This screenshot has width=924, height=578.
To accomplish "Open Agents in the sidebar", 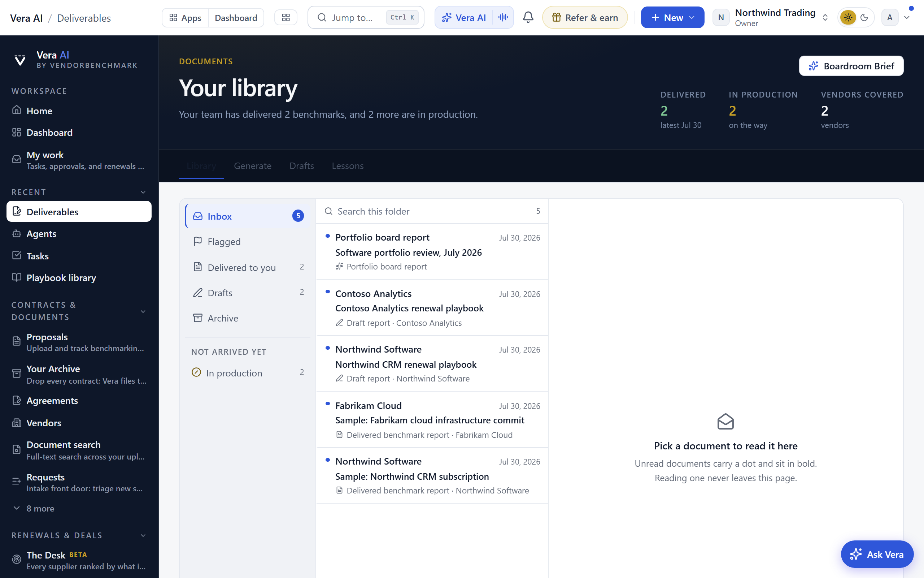I will pyautogui.click(x=79, y=234).
